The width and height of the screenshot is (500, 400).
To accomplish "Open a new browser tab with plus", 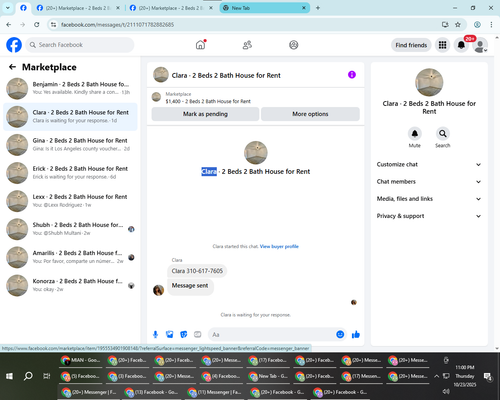I will click(x=318, y=8).
